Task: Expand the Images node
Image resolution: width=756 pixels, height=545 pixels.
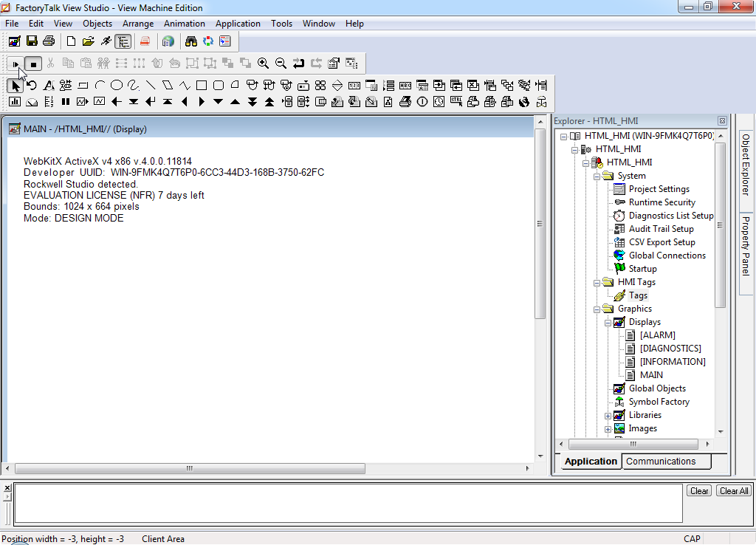Action: click(608, 429)
